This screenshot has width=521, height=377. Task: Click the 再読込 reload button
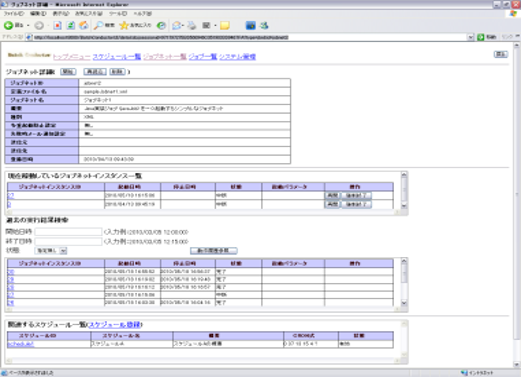(95, 72)
